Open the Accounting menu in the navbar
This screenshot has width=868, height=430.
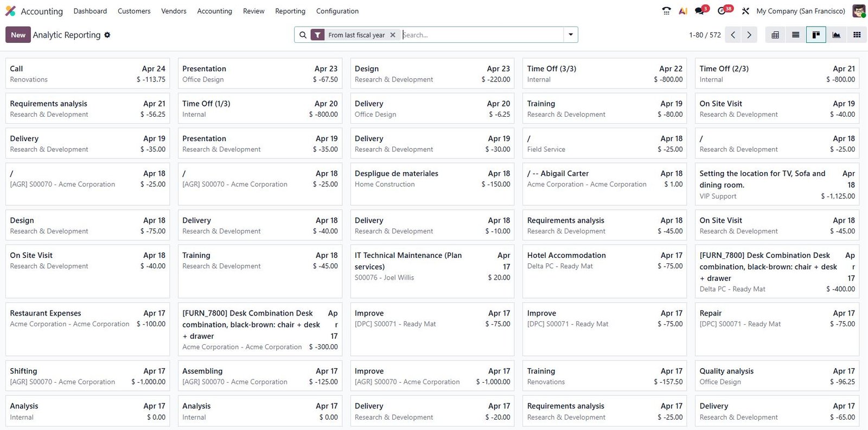(x=214, y=11)
